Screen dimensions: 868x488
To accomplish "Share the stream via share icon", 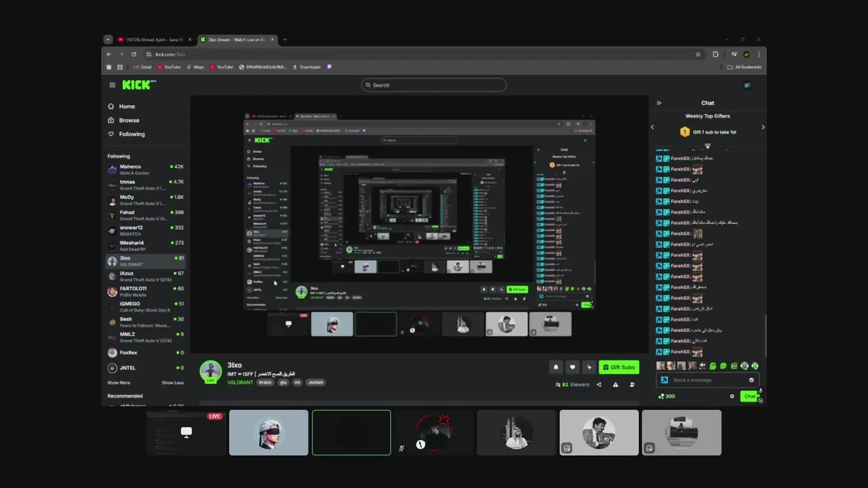I will click(599, 384).
